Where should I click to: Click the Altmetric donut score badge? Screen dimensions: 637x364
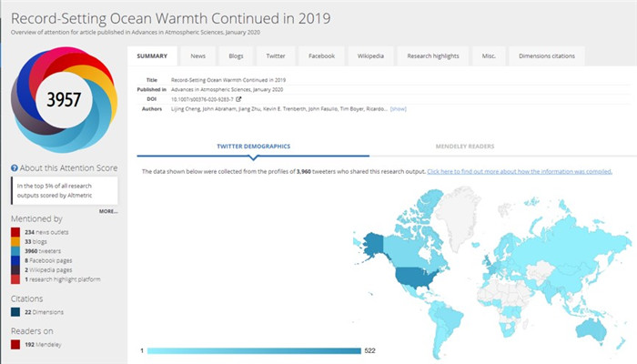[x=64, y=98]
